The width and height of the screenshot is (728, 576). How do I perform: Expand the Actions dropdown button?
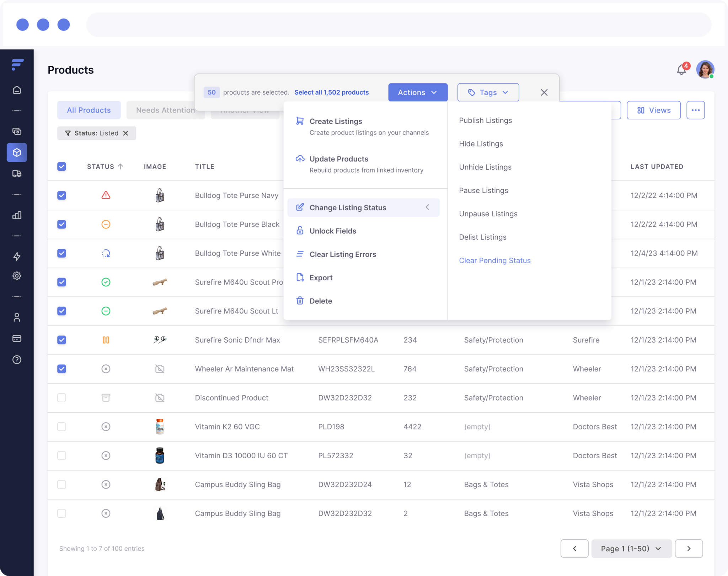[418, 93]
